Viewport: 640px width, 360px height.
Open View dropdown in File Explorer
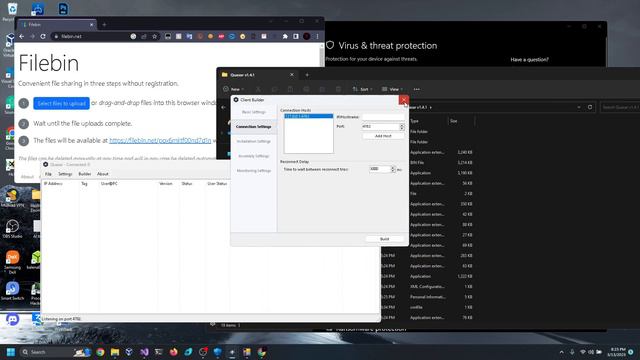point(392,89)
